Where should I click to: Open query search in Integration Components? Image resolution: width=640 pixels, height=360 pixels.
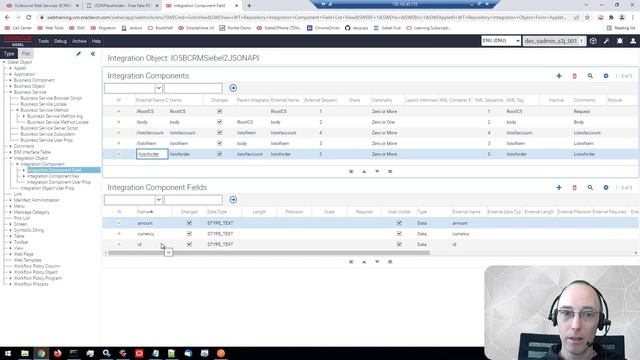[x=590, y=76]
